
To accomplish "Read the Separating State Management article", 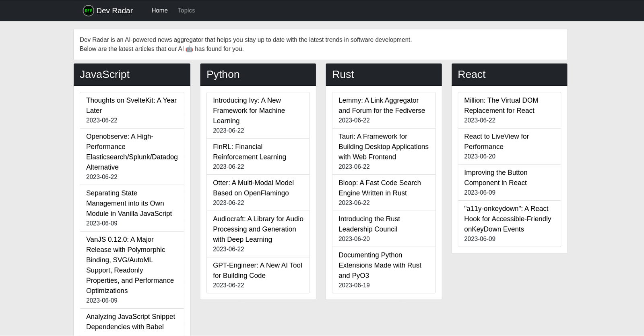I will (129, 203).
